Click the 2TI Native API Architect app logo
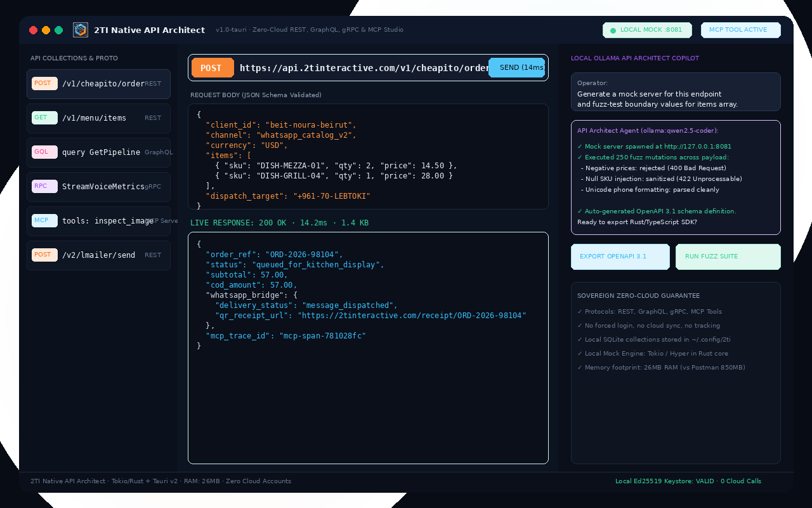This screenshot has height=508, width=812. pyautogui.click(x=81, y=30)
